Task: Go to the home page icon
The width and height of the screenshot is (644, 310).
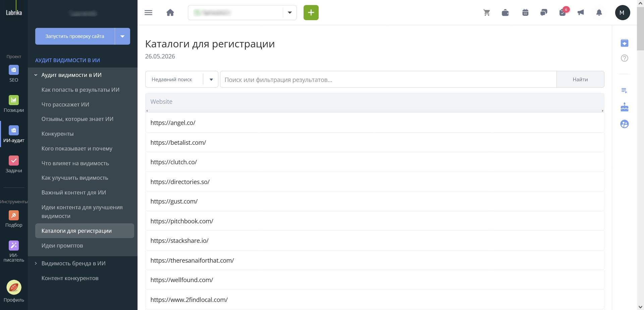Action: pyautogui.click(x=170, y=13)
